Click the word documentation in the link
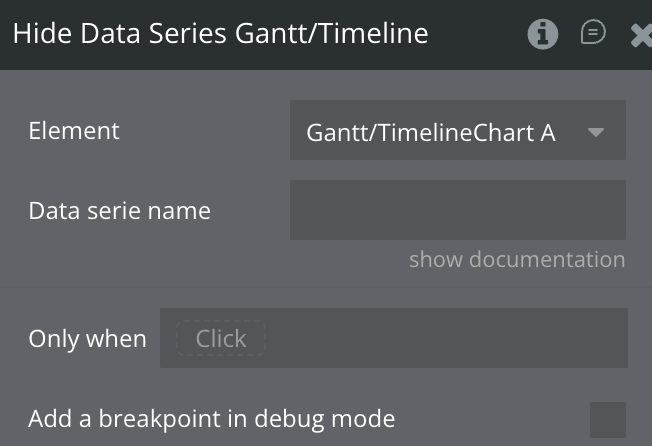 (x=547, y=260)
